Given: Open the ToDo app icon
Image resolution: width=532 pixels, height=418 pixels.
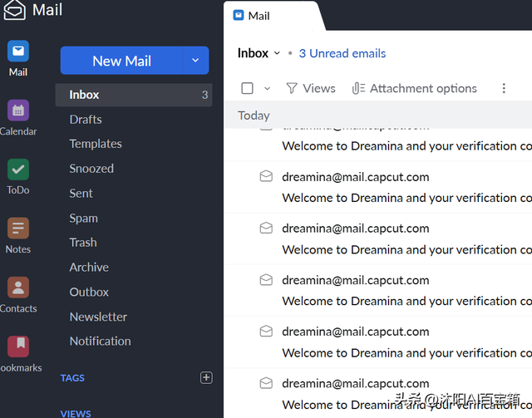Looking at the screenshot, I should (x=18, y=170).
